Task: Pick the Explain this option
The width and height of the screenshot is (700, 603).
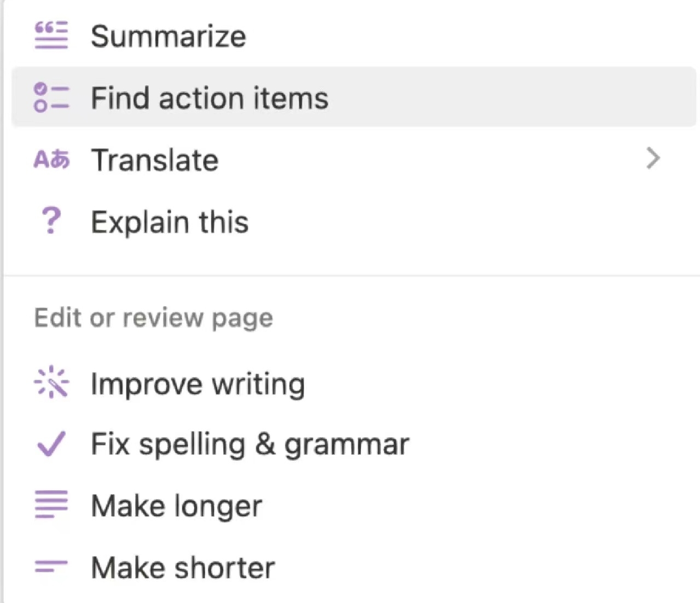Action: click(170, 222)
